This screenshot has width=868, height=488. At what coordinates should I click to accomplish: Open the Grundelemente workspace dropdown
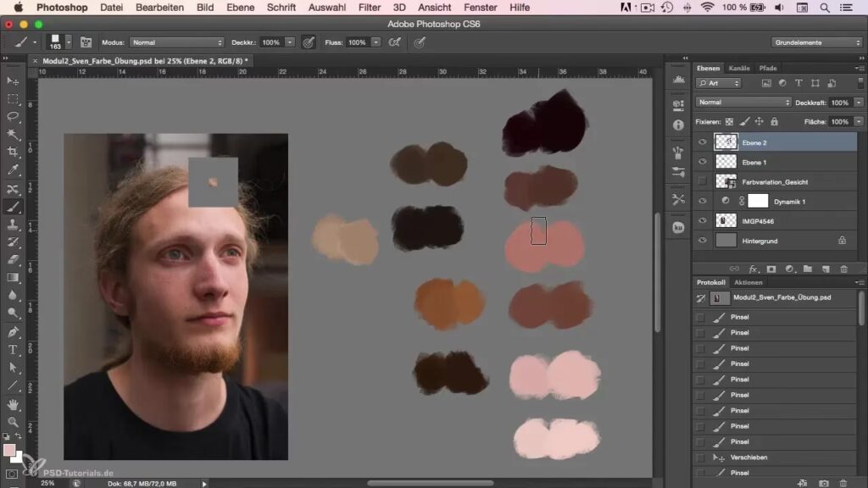(x=817, y=42)
